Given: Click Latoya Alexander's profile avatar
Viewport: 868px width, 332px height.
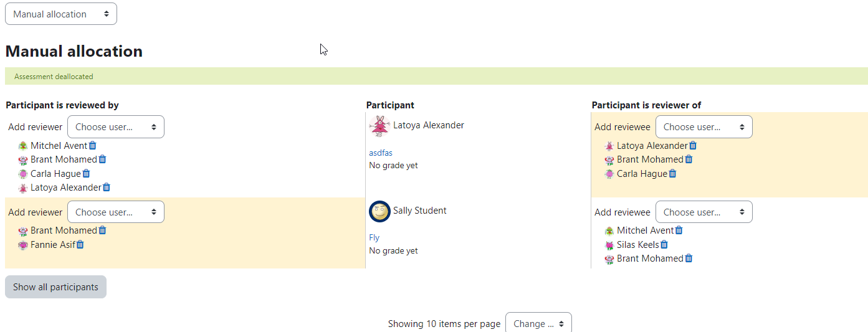Looking at the screenshot, I should click(379, 126).
